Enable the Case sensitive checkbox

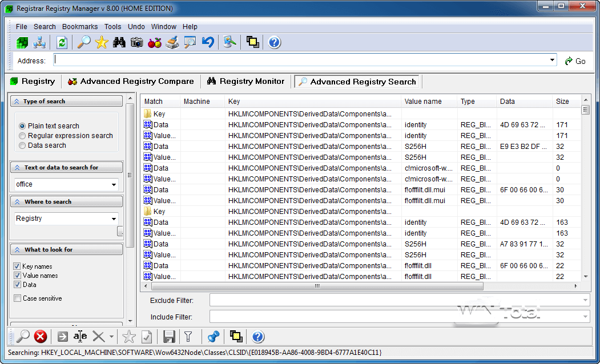pos(17,298)
